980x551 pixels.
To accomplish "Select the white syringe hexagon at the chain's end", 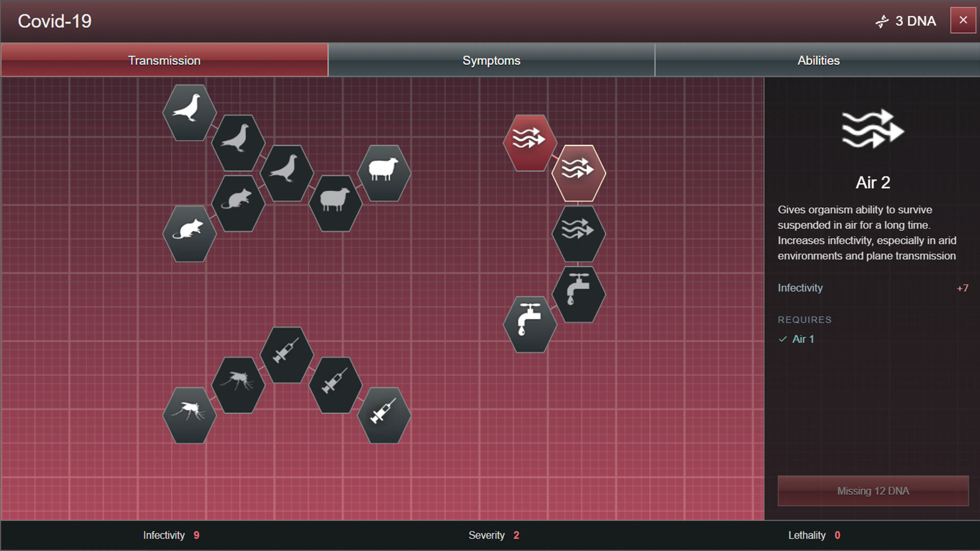I will pos(384,415).
